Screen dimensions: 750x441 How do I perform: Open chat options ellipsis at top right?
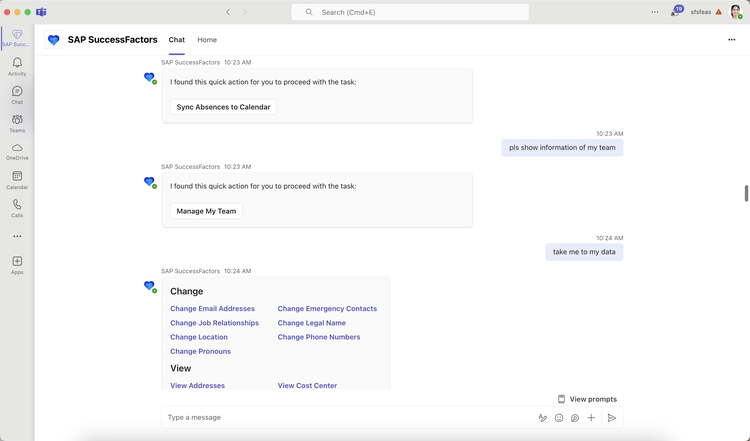(x=731, y=40)
